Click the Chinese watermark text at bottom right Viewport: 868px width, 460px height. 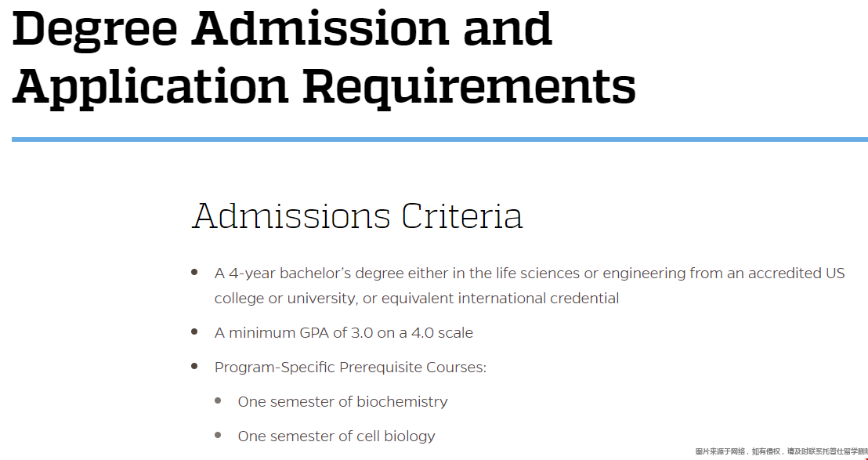780,451
